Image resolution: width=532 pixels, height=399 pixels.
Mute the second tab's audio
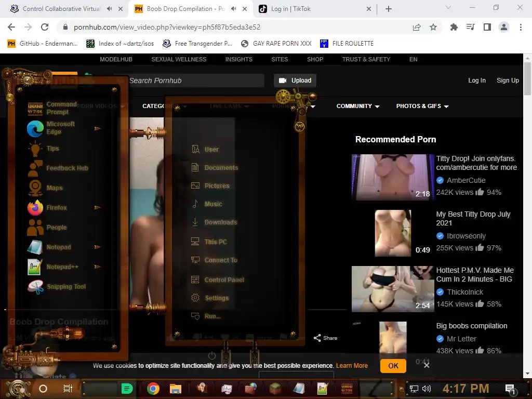[233, 9]
